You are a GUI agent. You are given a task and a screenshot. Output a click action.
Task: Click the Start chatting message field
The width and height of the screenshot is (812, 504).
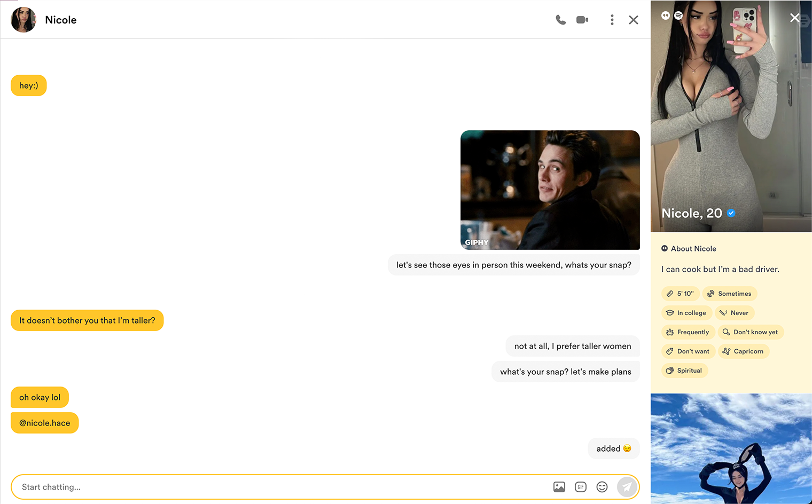coord(278,487)
